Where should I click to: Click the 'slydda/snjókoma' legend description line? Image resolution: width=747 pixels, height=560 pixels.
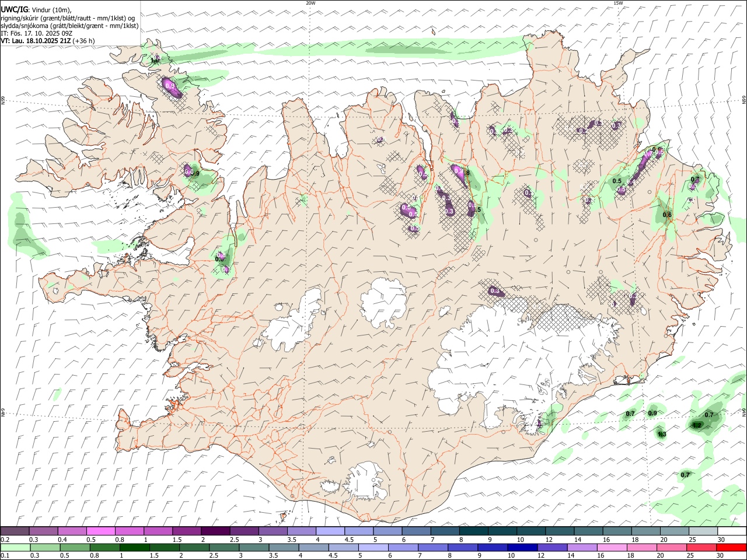(x=69, y=26)
